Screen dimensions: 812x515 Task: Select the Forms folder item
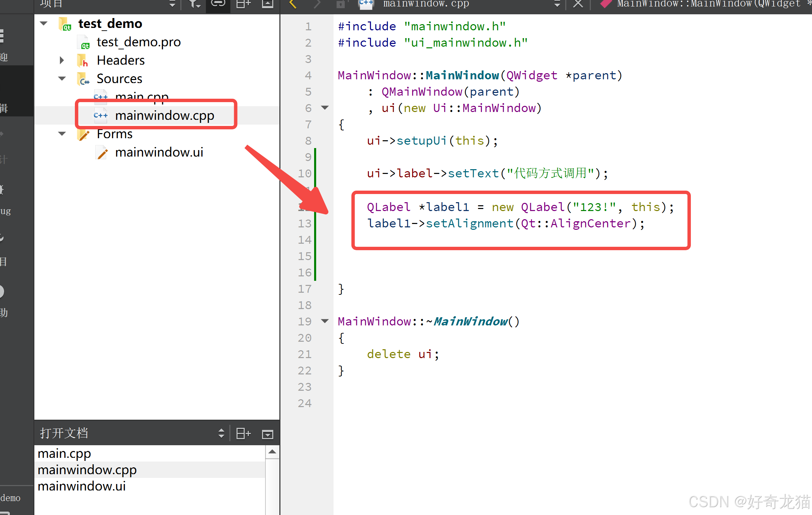115,134
